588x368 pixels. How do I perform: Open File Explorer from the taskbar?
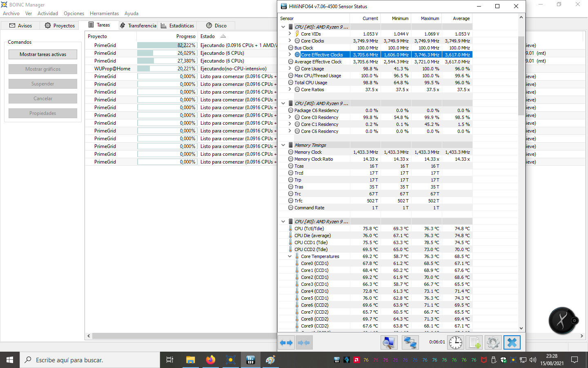tap(190, 360)
